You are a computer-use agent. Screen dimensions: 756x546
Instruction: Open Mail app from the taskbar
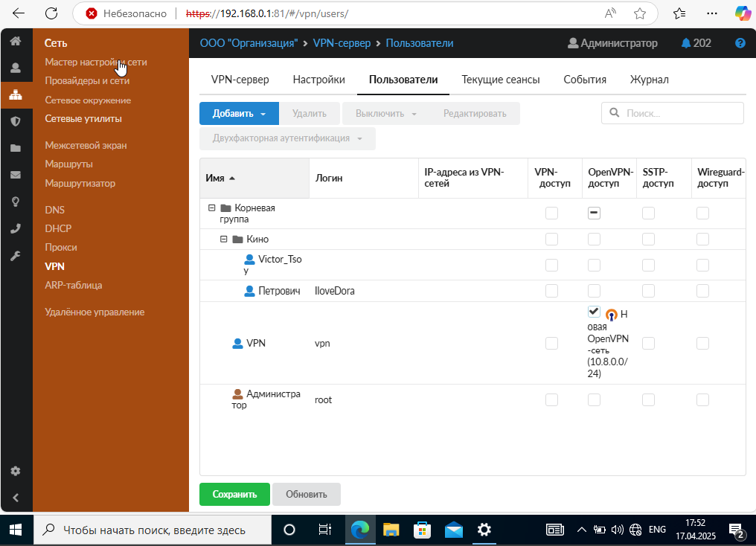click(x=453, y=530)
